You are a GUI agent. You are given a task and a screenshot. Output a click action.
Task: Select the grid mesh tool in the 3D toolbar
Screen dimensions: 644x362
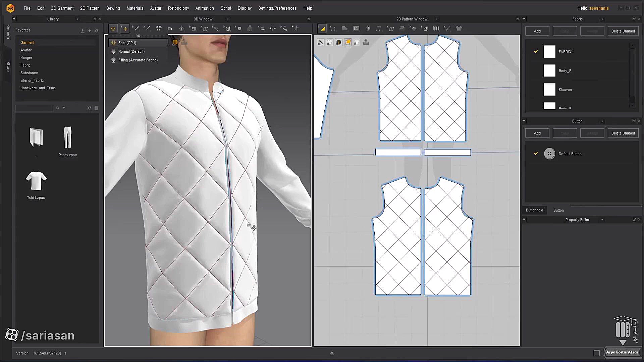click(x=204, y=29)
